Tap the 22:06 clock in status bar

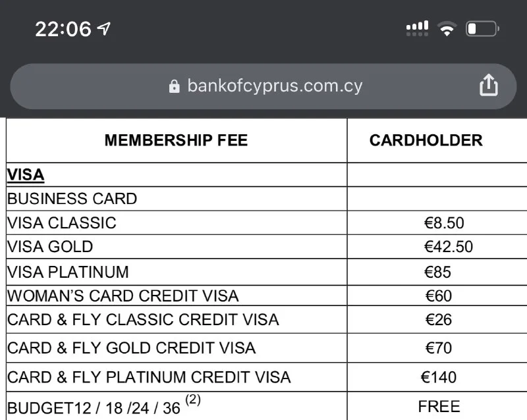point(63,29)
